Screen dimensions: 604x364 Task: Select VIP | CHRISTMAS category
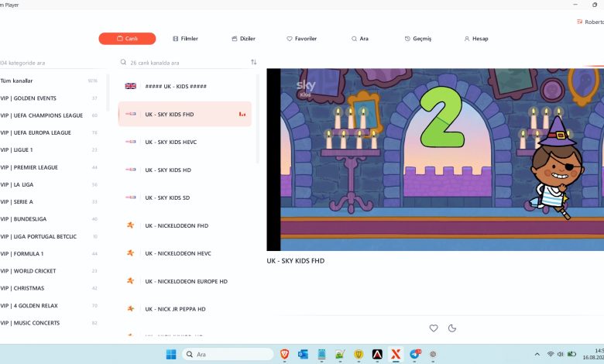pos(49,289)
